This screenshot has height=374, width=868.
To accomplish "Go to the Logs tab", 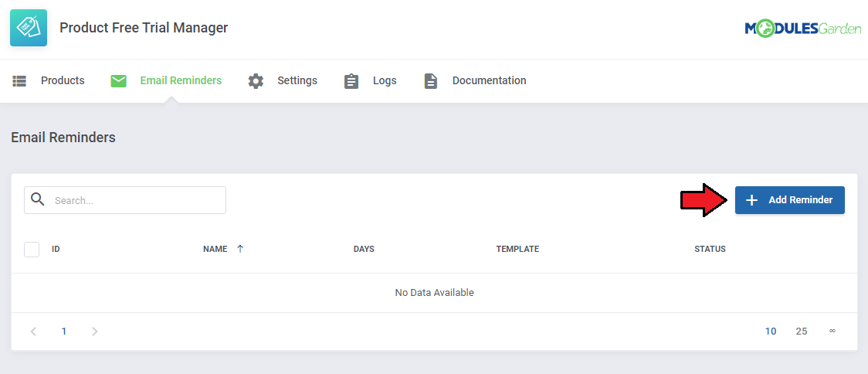I will (x=385, y=80).
